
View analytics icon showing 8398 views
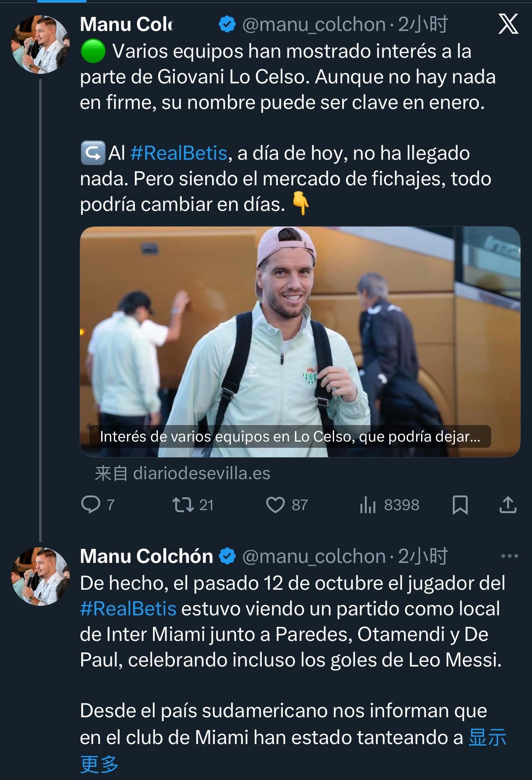tap(368, 505)
